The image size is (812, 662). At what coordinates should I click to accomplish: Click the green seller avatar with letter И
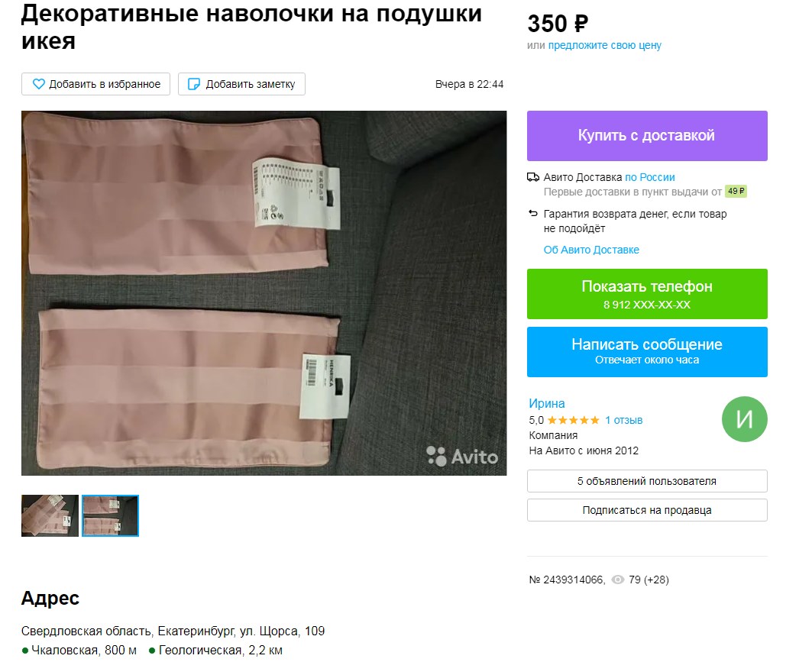pos(744,418)
